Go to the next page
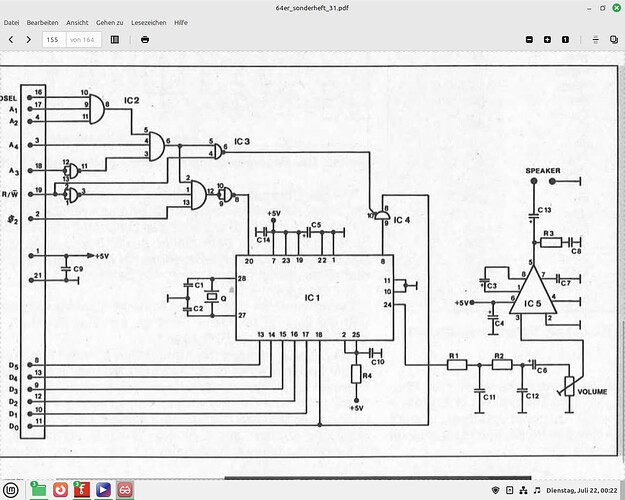 pos(29,39)
